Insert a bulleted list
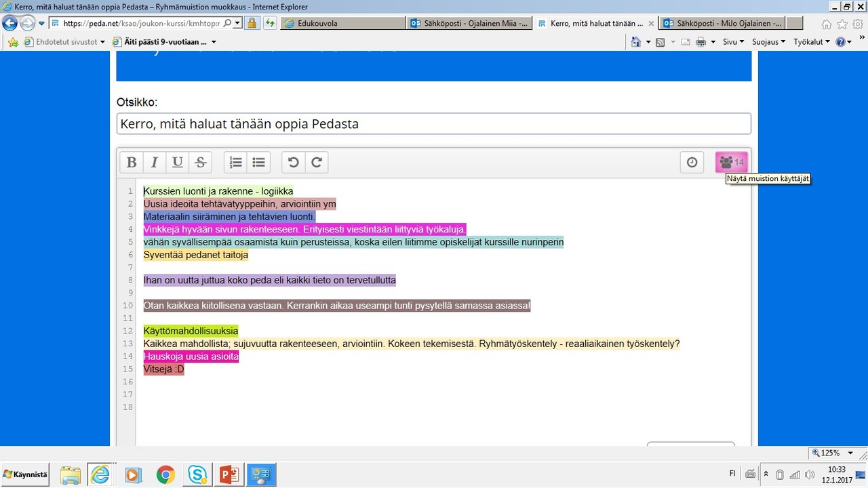The height and width of the screenshot is (488, 868). click(x=259, y=163)
